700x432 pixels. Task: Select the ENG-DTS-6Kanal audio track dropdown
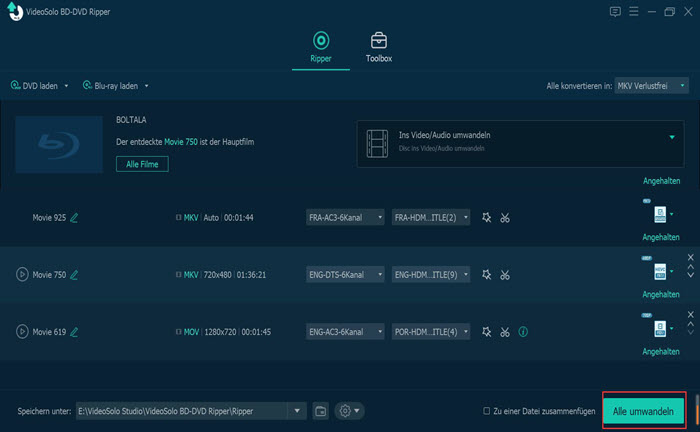click(x=344, y=274)
